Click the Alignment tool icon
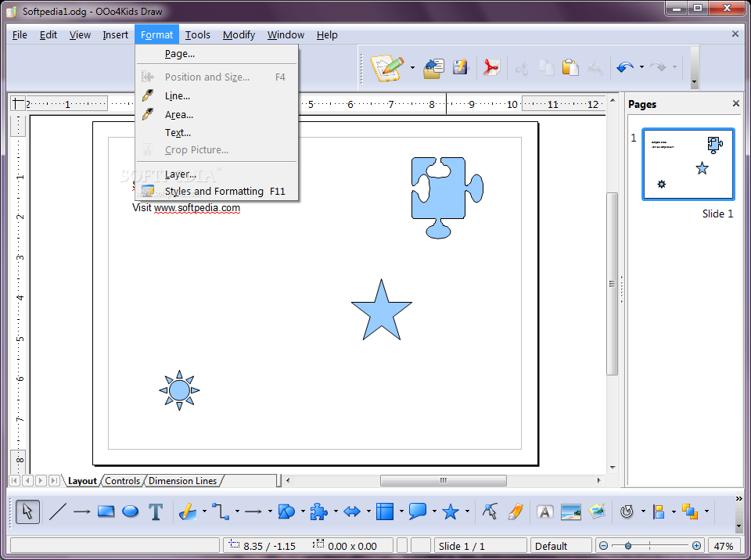751x560 pixels. click(659, 512)
